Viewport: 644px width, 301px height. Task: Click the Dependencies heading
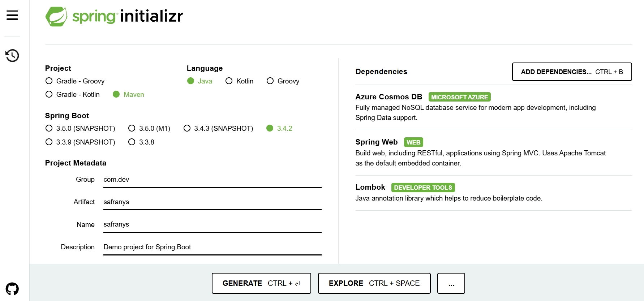click(x=381, y=72)
